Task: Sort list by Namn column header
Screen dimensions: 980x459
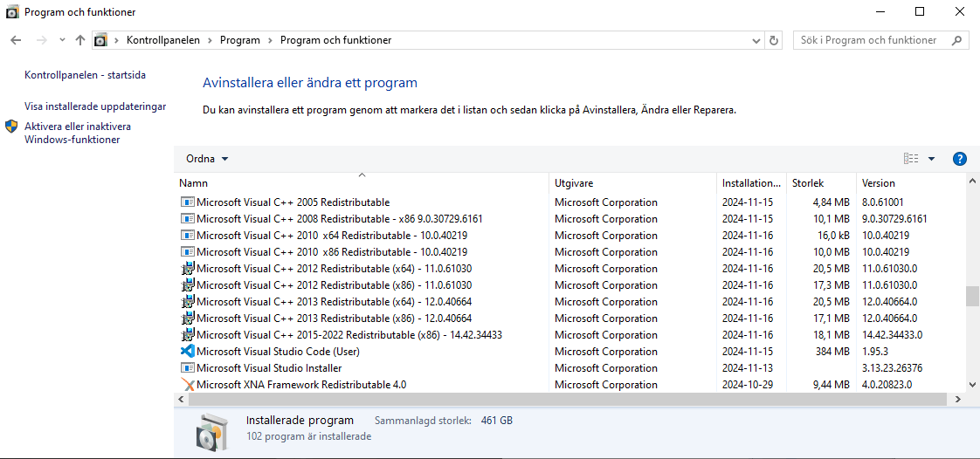Action: (362, 183)
